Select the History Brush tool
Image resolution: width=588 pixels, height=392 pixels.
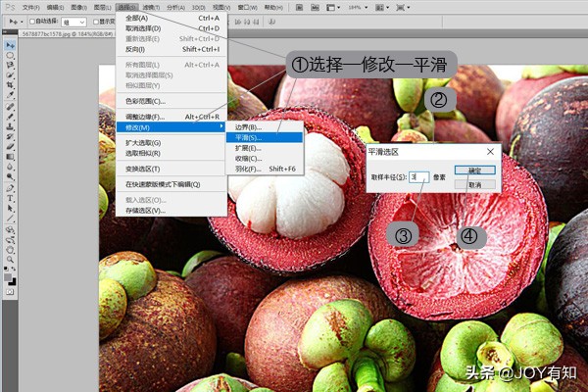[x=10, y=137]
